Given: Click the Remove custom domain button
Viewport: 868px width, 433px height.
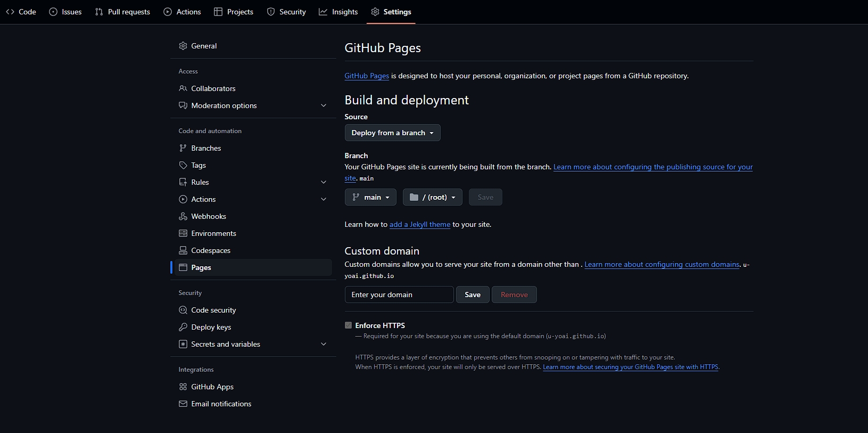Looking at the screenshot, I should (x=514, y=295).
